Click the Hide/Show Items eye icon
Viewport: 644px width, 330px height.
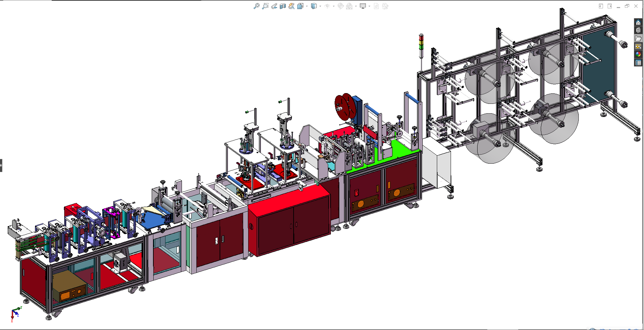click(x=327, y=6)
